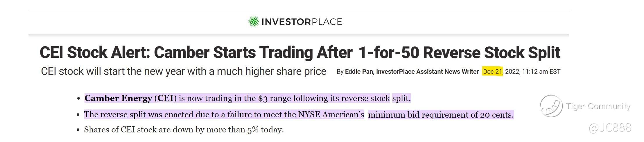Click the Tiger Community watermark text
This screenshot has width=644, height=142.
(x=598, y=106)
